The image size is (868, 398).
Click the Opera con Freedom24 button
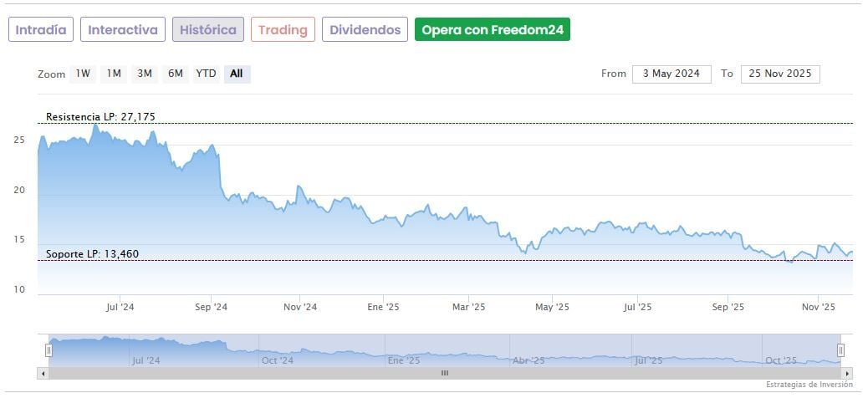[493, 29]
